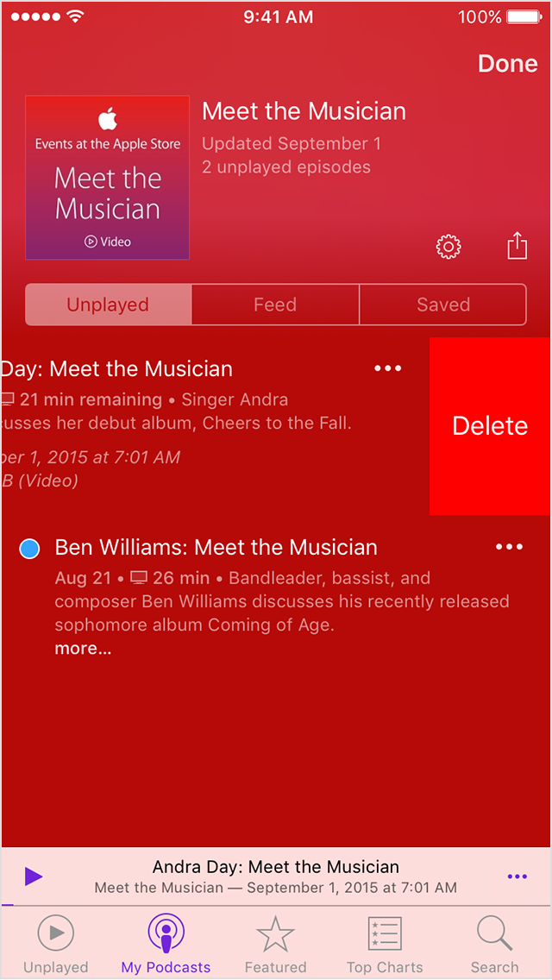
Task: Delete the Andra Day episode
Action: tap(489, 426)
